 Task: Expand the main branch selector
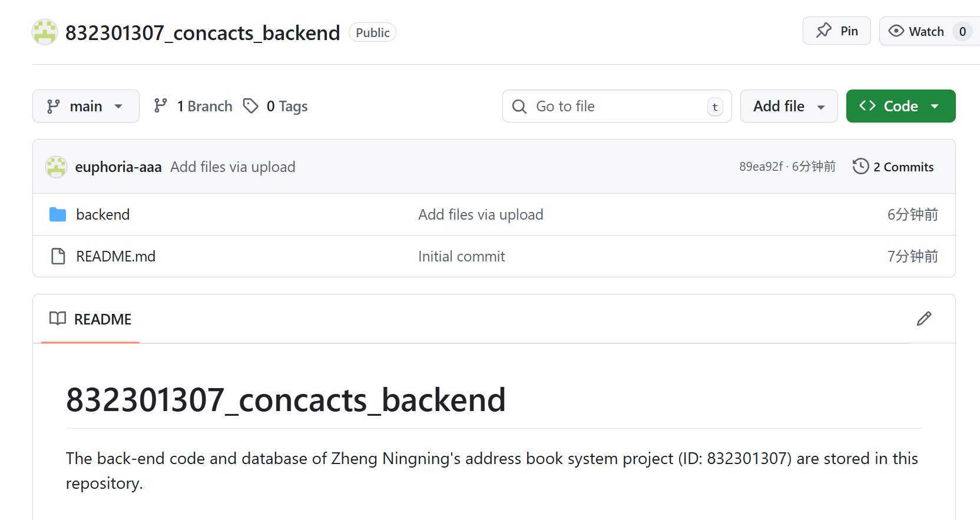click(86, 106)
